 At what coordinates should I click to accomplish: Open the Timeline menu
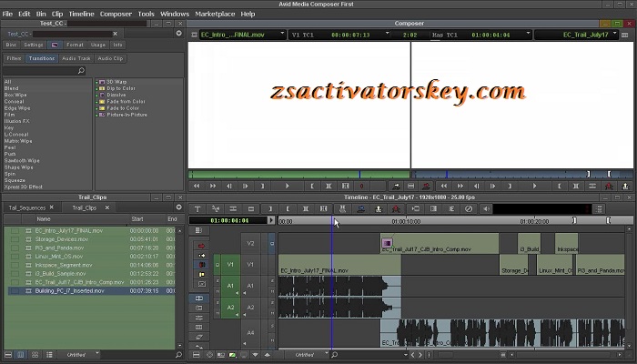click(81, 14)
